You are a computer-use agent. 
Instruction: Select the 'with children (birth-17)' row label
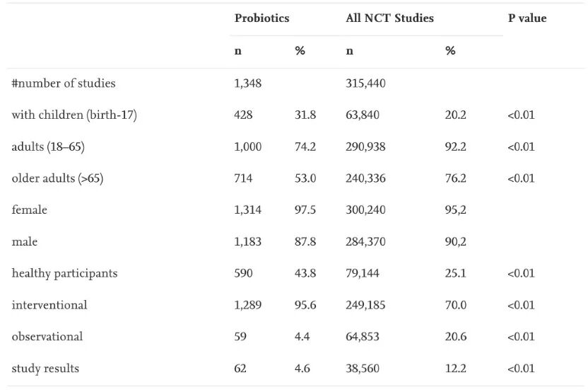click(74, 115)
